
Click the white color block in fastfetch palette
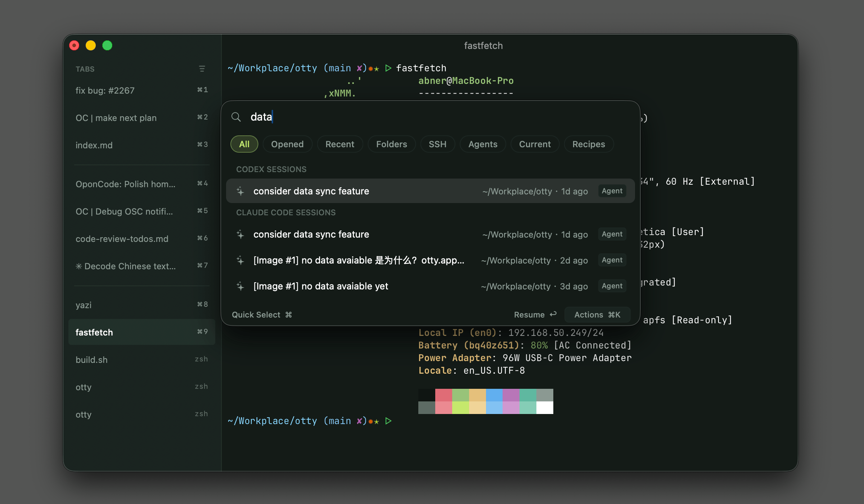click(545, 408)
